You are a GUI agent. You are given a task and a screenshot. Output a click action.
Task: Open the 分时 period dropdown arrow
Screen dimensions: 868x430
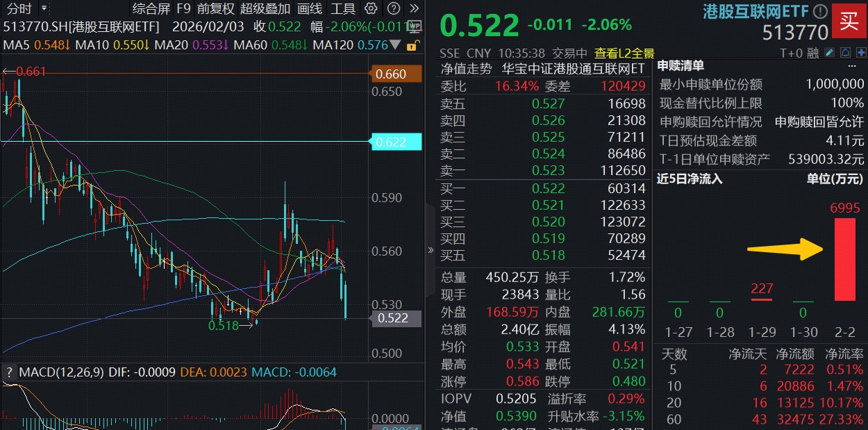pos(44,9)
